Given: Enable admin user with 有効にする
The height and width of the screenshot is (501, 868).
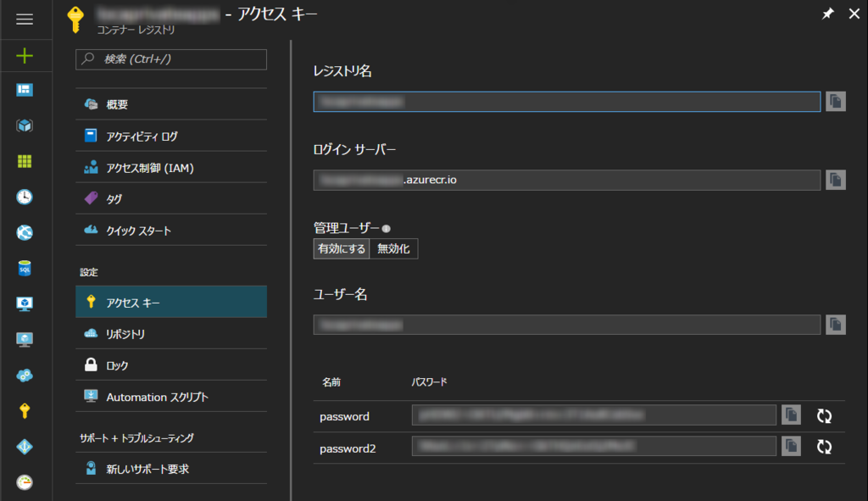Looking at the screenshot, I should (x=342, y=248).
